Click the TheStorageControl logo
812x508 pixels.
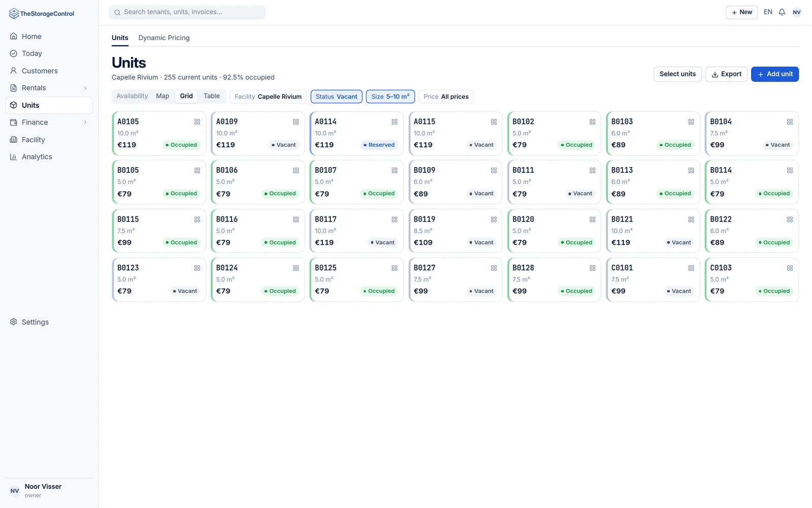[x=42, y=14]
